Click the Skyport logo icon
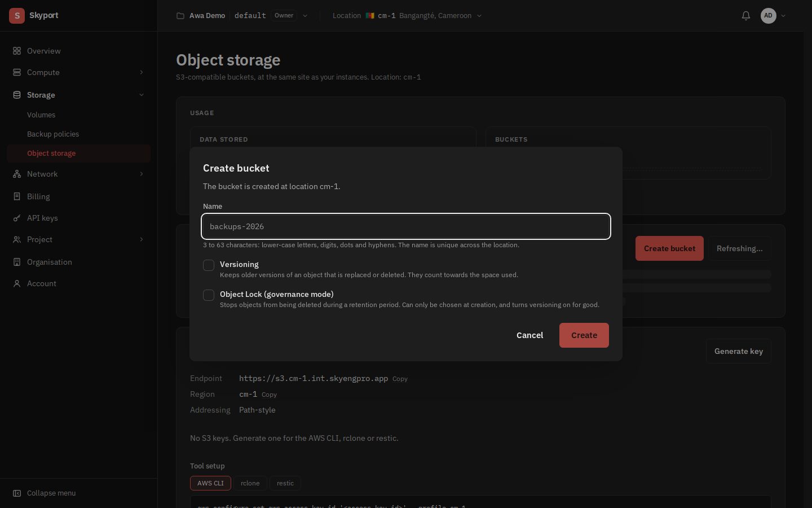 [x=17, y=16]
